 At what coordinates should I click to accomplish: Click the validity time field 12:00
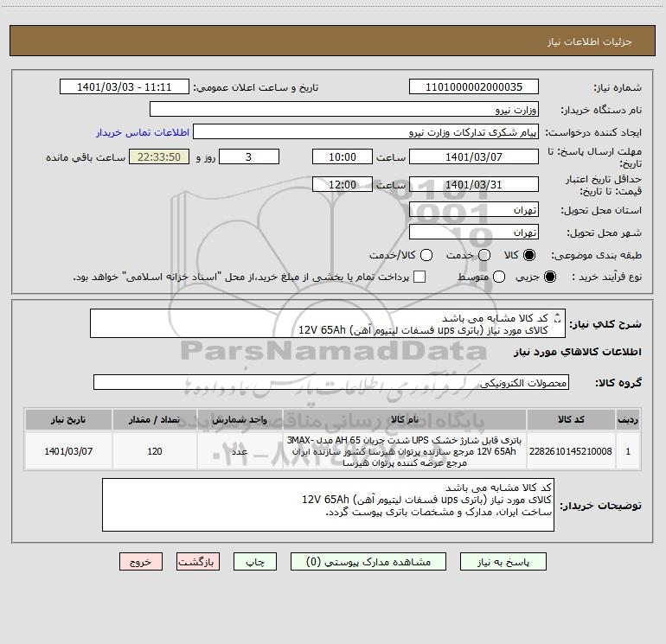click(343, 184)
